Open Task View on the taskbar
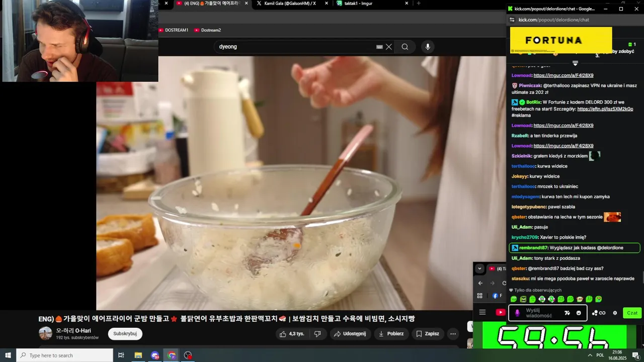644x362 pixels. pos(121,355)
